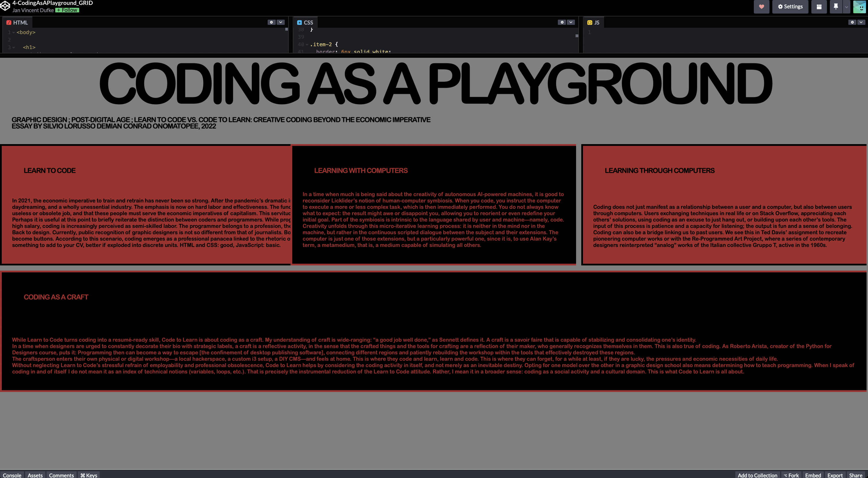Click the CodePen logo icon
Image resolution: width=868 pixels, height=478 pixels.
pos(5,6)
